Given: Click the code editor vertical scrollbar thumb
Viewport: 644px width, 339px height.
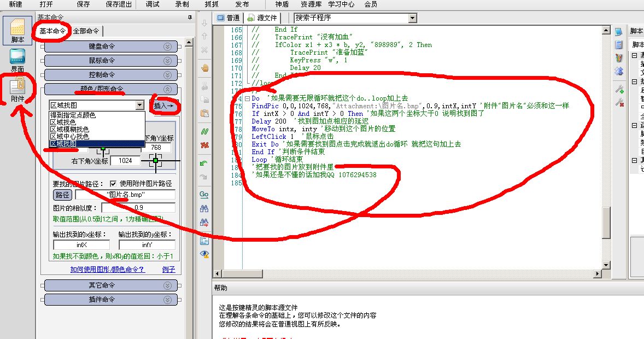Looking at the screenshot, I should [606, 222].
